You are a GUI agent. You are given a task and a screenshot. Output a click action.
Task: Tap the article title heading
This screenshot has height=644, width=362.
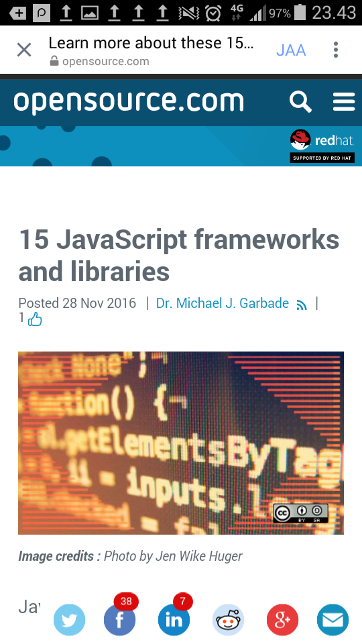tap(179, 256)
